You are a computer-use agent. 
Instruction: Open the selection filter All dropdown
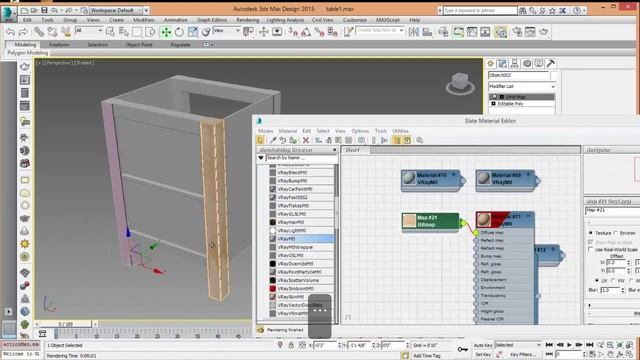[x=89, y=31]
